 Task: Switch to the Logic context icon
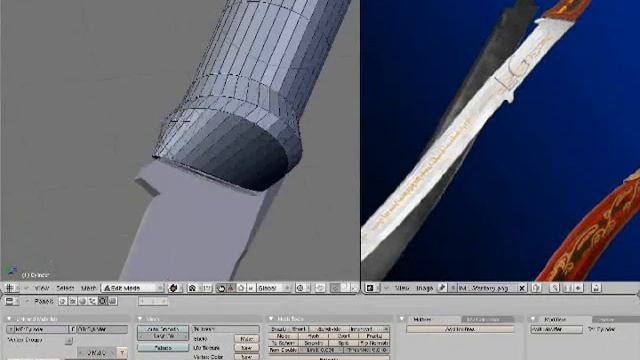point(62,301)
